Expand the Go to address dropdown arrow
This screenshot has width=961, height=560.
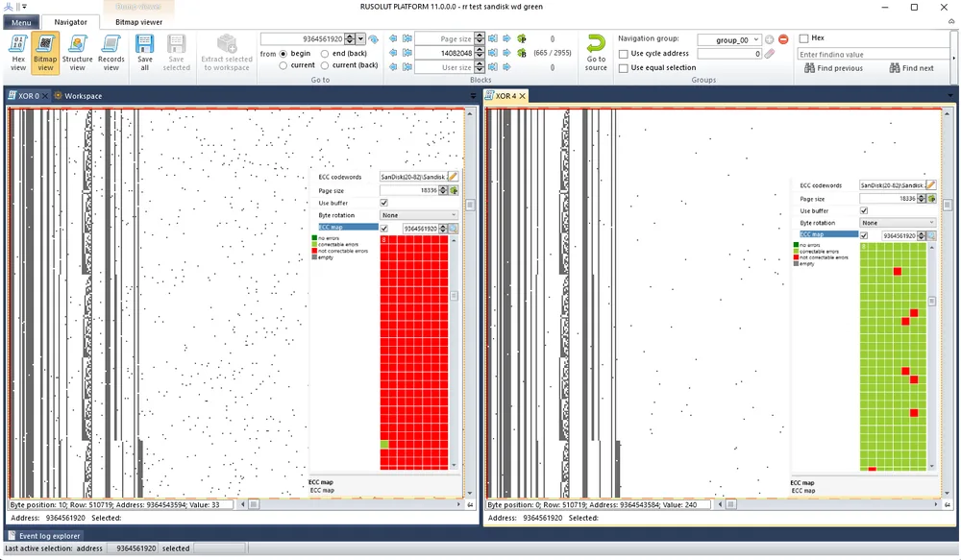pyautogui.click(x=360, y=39)
